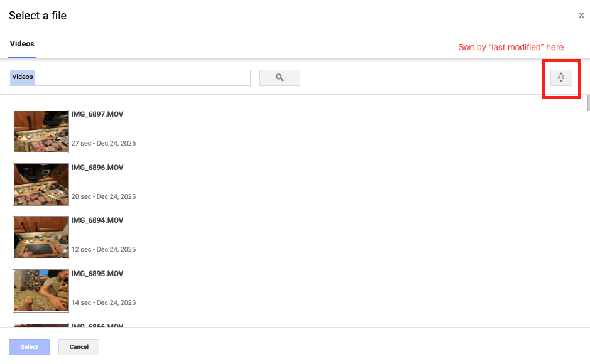The height and width of the screenshot is (364, 590).
Task: Click the file name IMG_6896.MOV
Action: (97, 168)
